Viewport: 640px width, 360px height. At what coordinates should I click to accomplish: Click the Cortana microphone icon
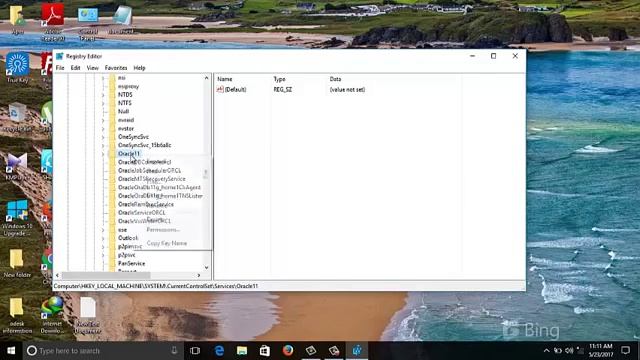click(174, 350)
